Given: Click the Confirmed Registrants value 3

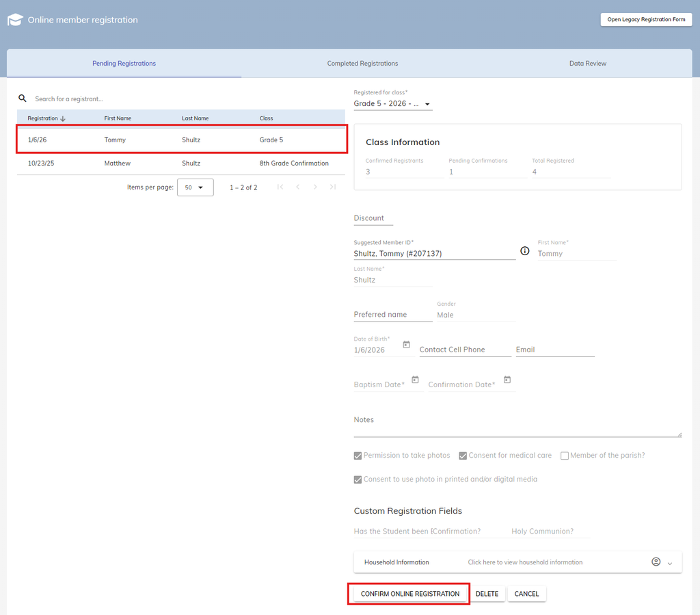Looking at the screenshot, I should tap(368, 172).
